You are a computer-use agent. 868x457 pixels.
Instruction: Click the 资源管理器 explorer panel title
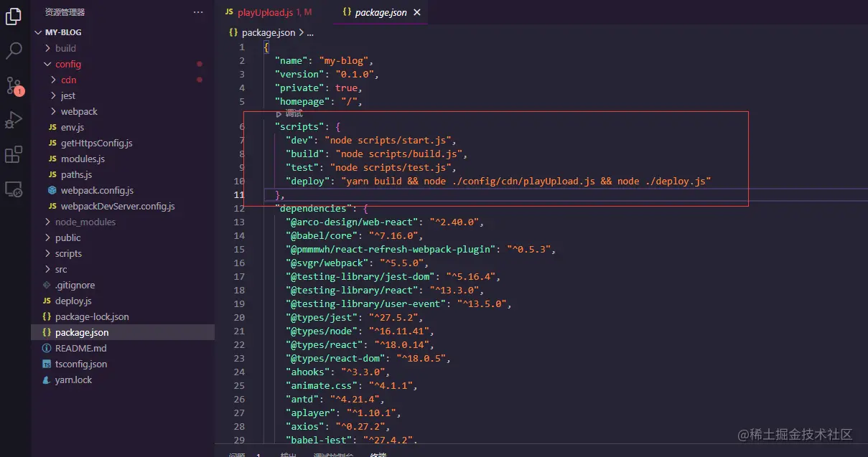click(x=65, y=12)
